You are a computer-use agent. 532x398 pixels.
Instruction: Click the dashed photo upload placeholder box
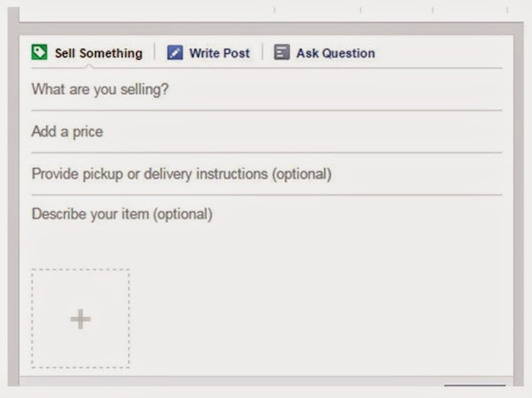click(81, 318)
